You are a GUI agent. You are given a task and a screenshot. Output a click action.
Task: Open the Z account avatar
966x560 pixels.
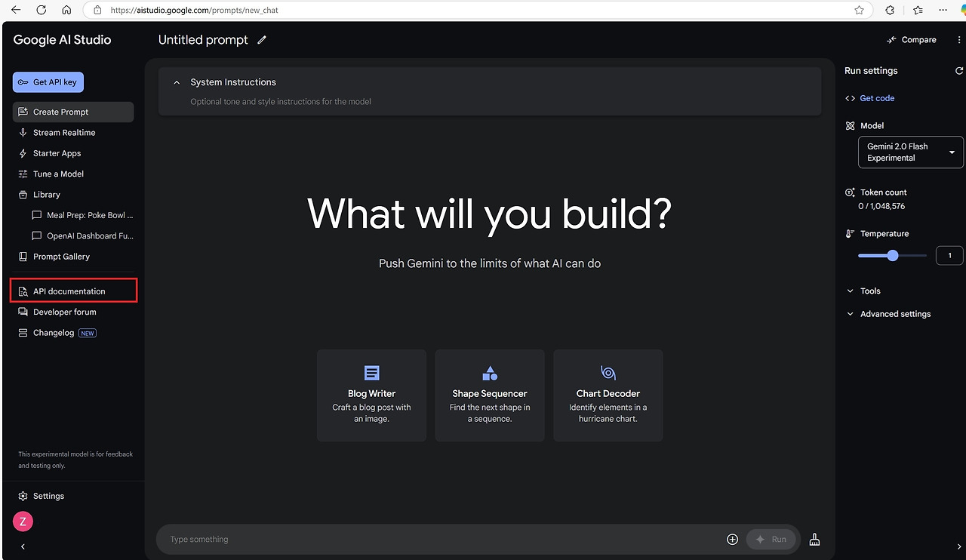point(23,521)
